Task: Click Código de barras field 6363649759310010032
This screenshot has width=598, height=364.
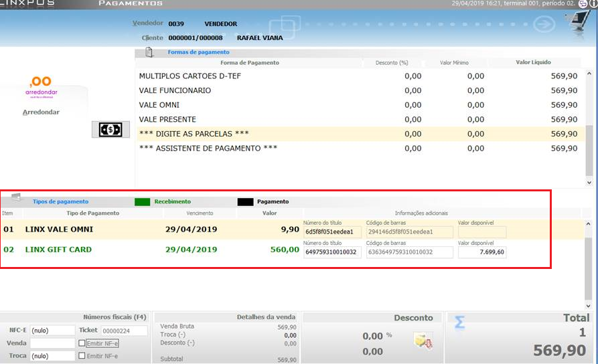Action: coord(410,252)
